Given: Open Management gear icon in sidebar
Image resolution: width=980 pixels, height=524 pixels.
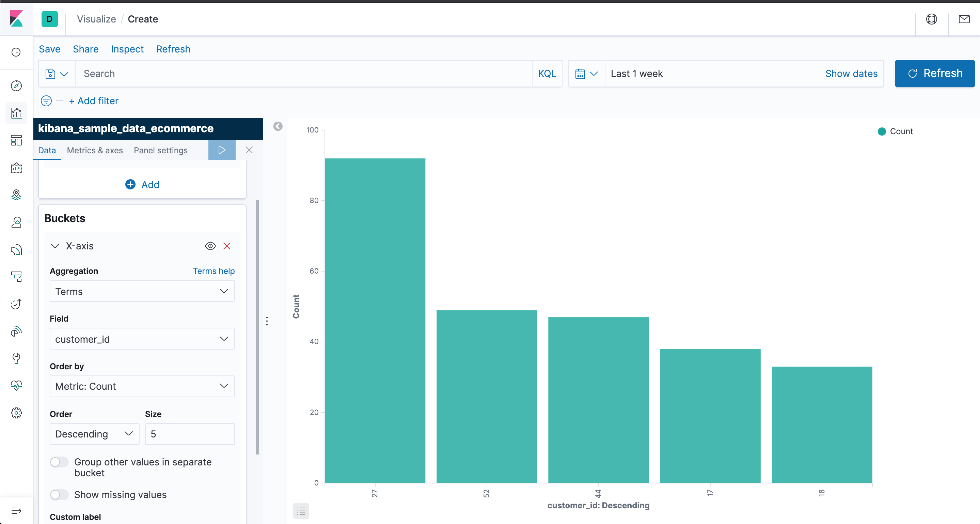Looking at the screenshot, I should point(16,413).
